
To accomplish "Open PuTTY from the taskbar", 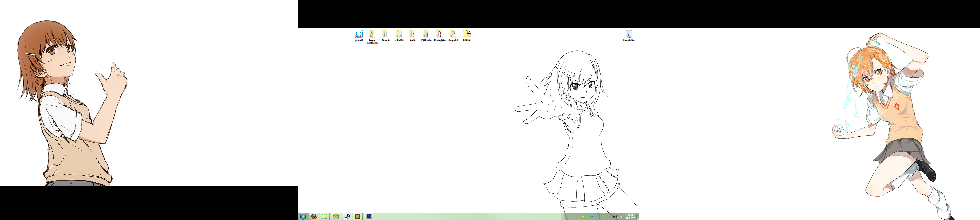I will point(347,217).
